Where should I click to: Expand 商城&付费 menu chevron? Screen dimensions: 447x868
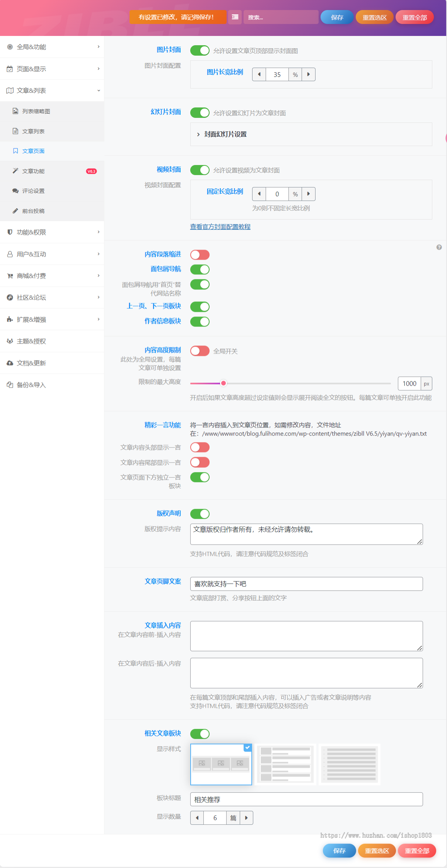coord(99,276)
